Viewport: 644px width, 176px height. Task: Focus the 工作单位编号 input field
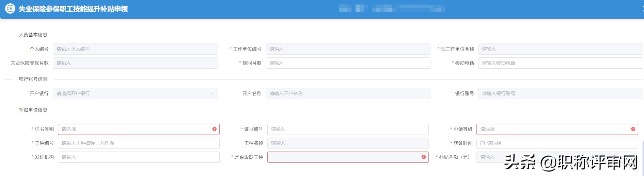point(348,49)
